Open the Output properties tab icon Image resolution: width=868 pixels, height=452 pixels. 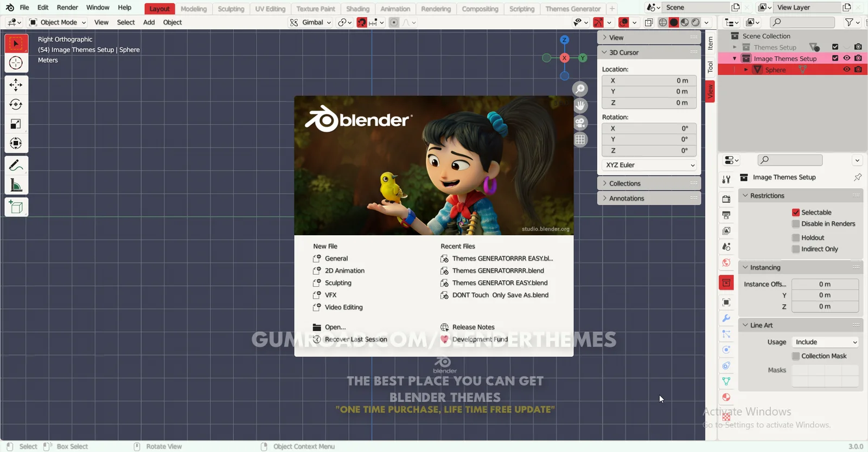726,215
